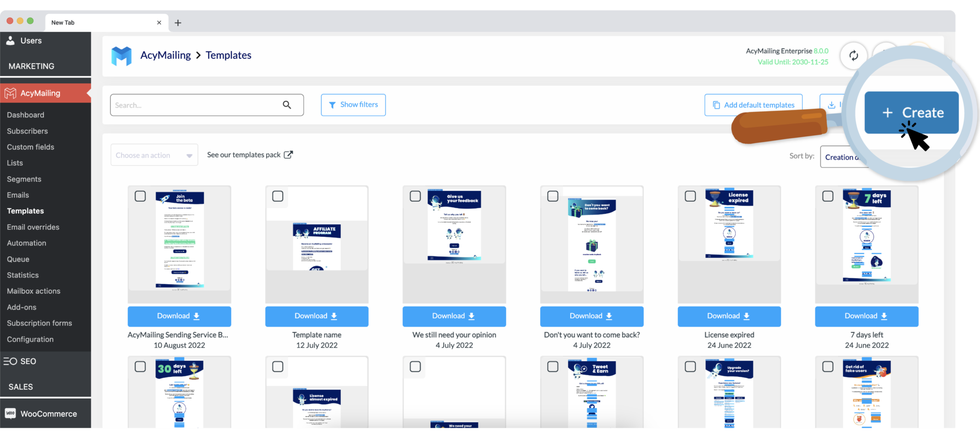Open Subscribers menu item

click(x=27, y=131)
